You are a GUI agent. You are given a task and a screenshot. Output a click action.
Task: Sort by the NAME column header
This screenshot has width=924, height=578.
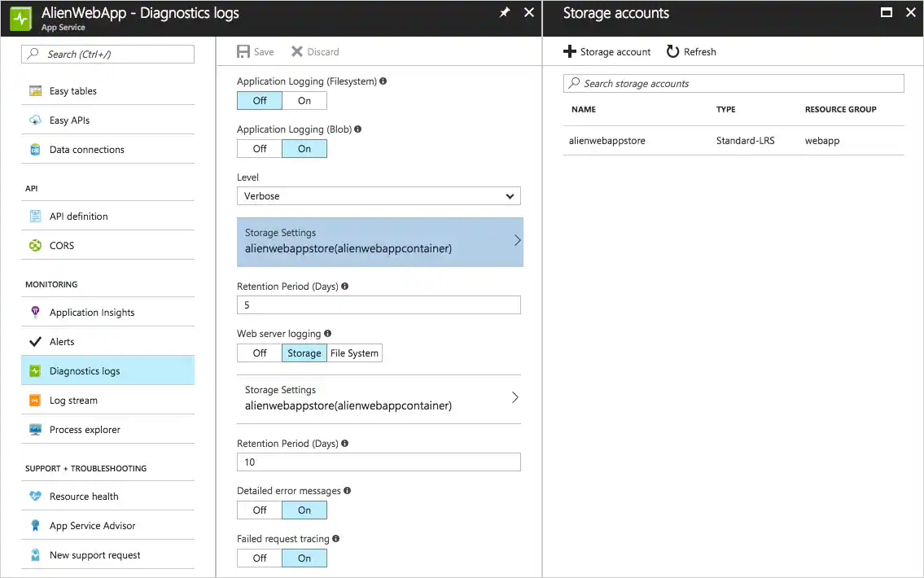[584, 110]
